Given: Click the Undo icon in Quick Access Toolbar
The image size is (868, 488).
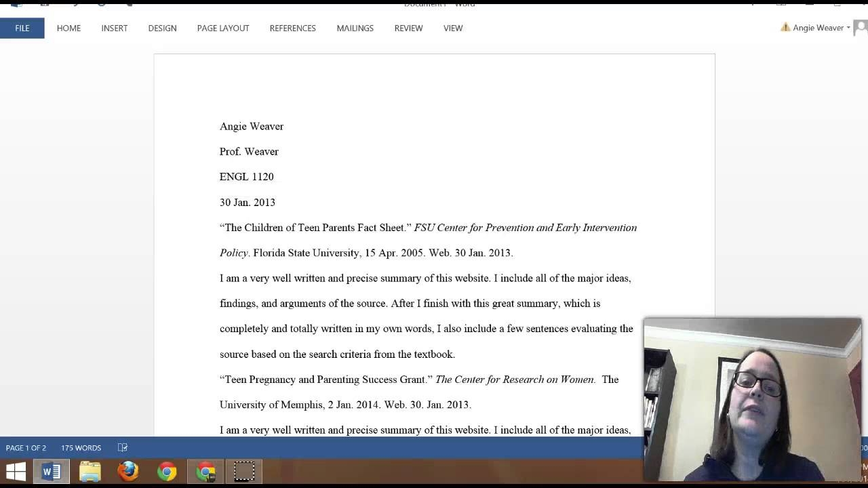Looking at the screenshot, I should tap(75, 4).
